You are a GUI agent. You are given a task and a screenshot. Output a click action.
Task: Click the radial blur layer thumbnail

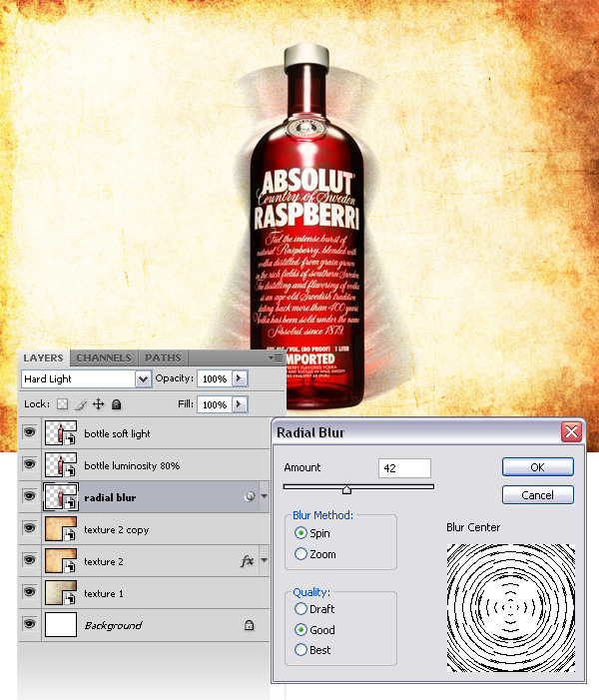[61, 496]
